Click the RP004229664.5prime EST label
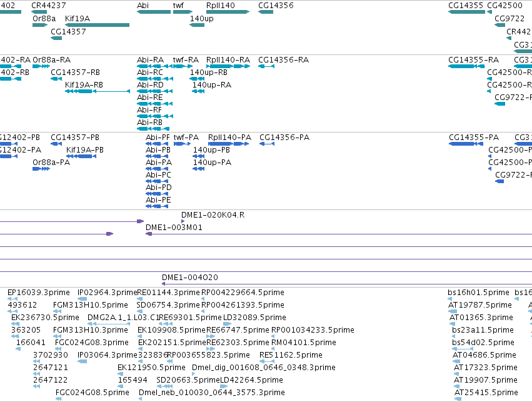Image resolution: width=532 pixels, height=402 pixels. [x=243, y=293]
